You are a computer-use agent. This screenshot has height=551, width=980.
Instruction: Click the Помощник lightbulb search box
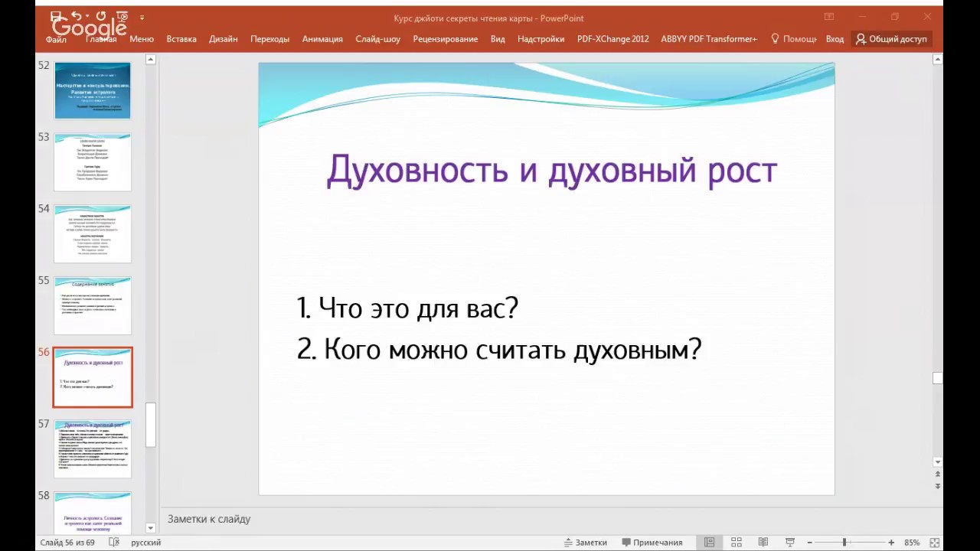pos(794,39)
